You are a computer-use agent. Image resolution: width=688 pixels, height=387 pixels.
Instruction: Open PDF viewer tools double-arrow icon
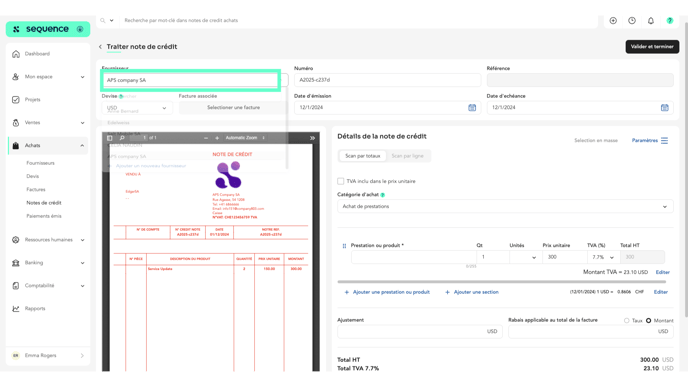[312, 138]
